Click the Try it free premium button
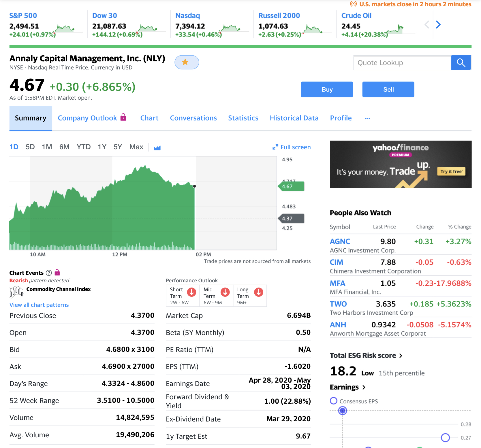Screen dimensions: 481x448 (x=451, y=171)
